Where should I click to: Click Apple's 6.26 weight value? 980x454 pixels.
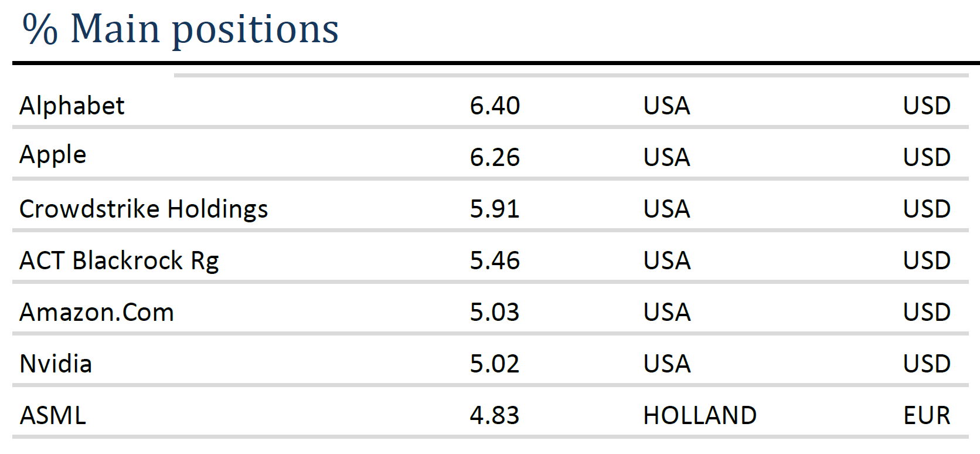point(495,158)
